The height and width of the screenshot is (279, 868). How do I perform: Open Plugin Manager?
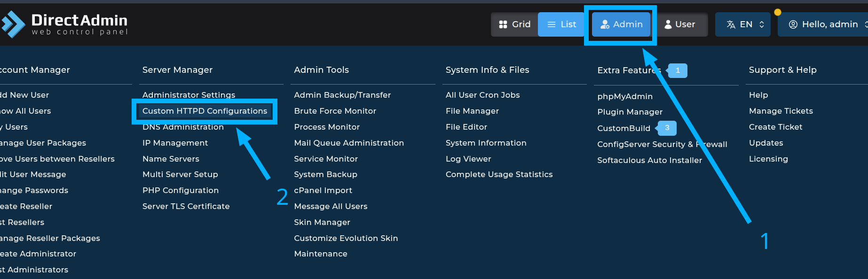(630, 112)
